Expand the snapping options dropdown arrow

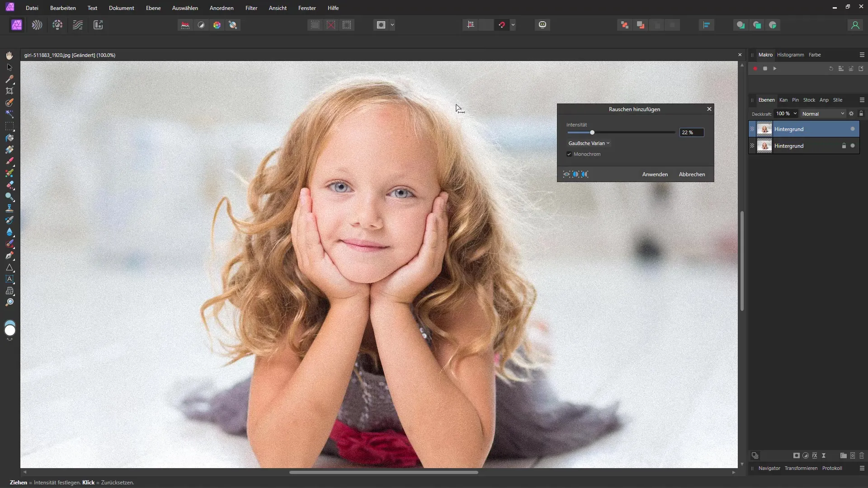click(513, 25)
